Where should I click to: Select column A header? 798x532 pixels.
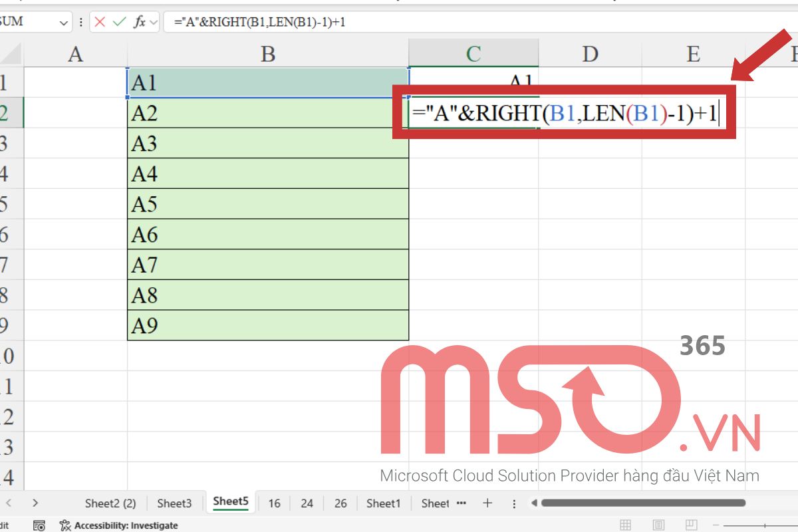[76, 54]
